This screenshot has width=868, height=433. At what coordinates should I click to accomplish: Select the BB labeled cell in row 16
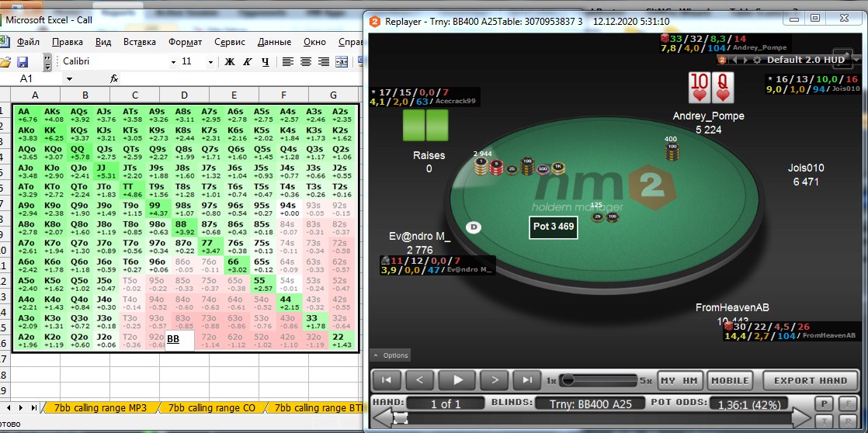[x=179, y=341]
